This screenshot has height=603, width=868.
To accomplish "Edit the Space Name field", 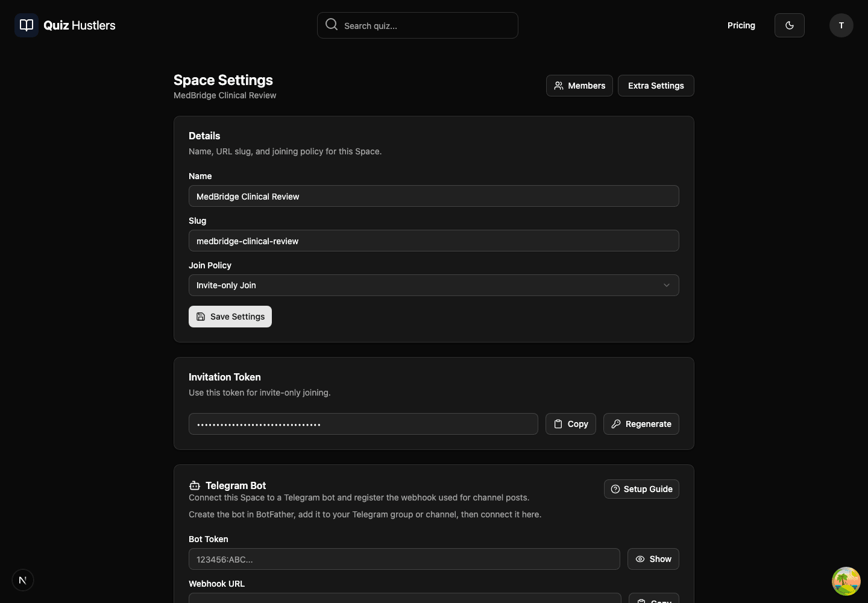I will pyautogui.click(x=434, y=196).
